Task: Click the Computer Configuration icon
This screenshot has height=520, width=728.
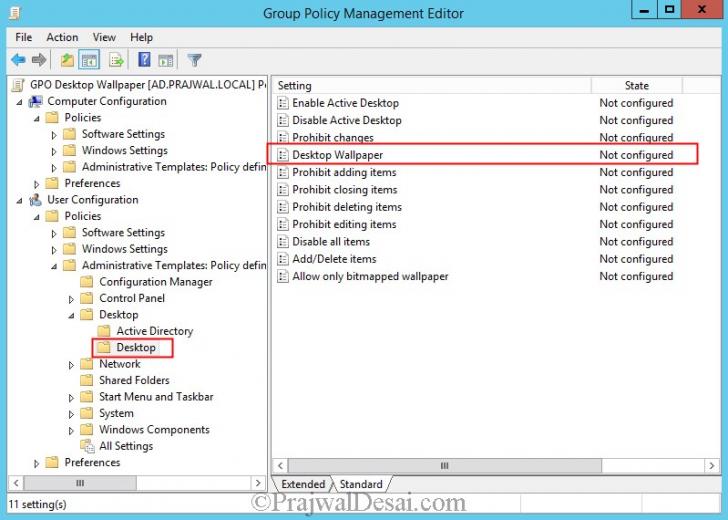Action: [x=36, y=102]
